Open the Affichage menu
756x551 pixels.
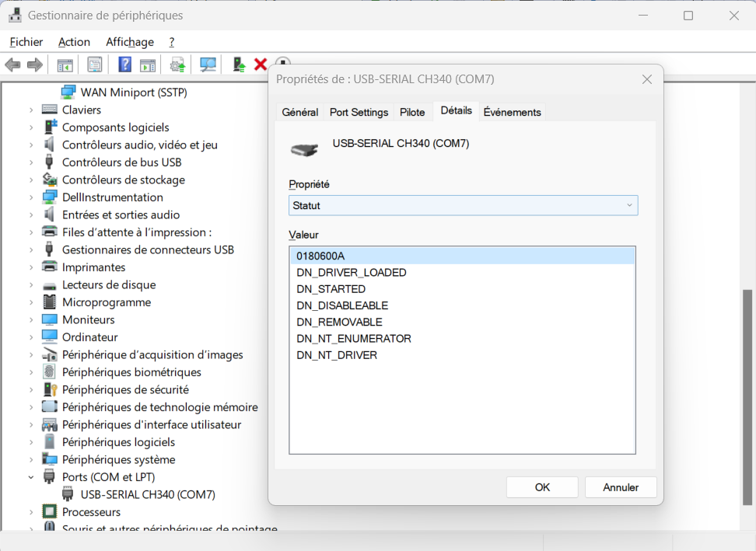point(129,42)
